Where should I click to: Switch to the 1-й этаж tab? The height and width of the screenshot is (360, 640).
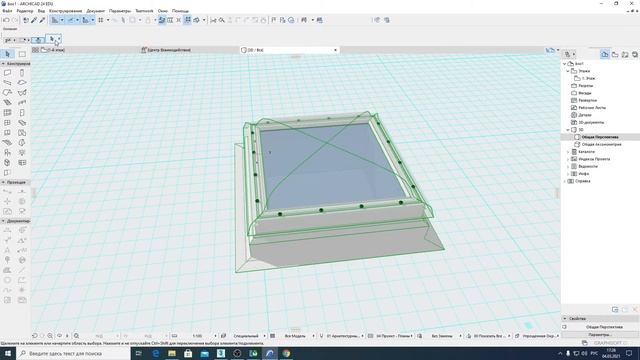tap(54, 50)
